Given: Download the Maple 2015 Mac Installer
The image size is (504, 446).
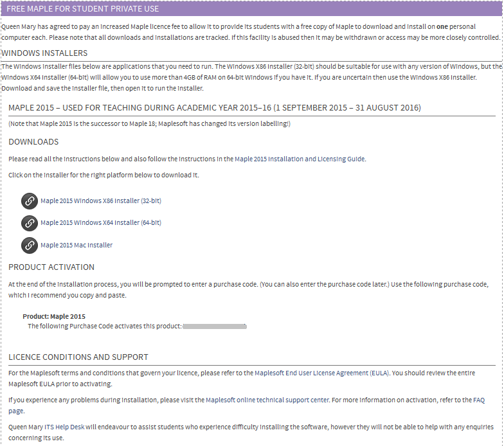Looking at the screenshot, I should (76, 245).
